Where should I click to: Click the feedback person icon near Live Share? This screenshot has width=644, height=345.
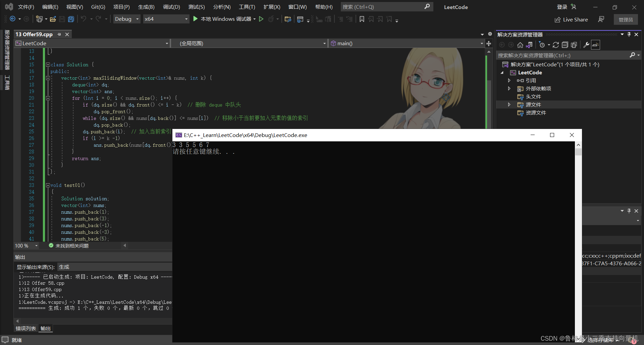click(x=601, y=19)
